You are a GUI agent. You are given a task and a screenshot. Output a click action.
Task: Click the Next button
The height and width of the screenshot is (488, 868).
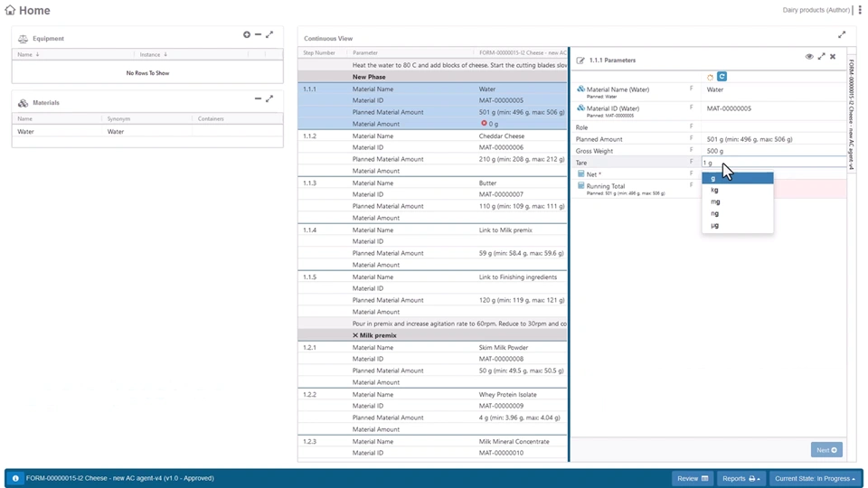tap(826, 450)
